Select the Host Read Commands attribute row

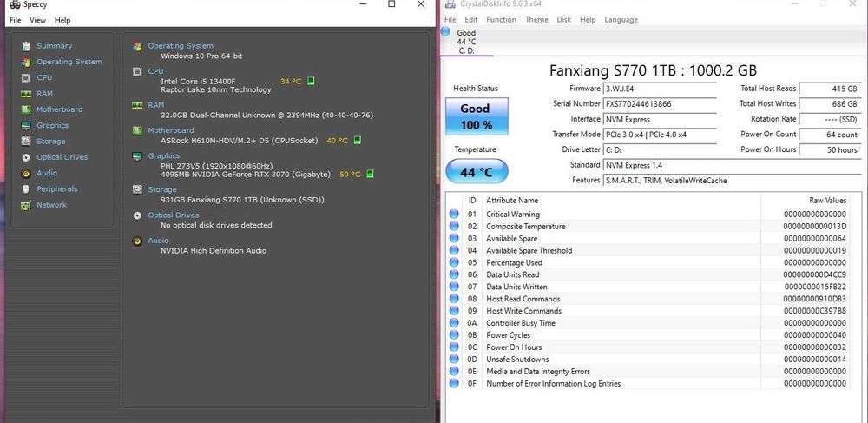648,299
